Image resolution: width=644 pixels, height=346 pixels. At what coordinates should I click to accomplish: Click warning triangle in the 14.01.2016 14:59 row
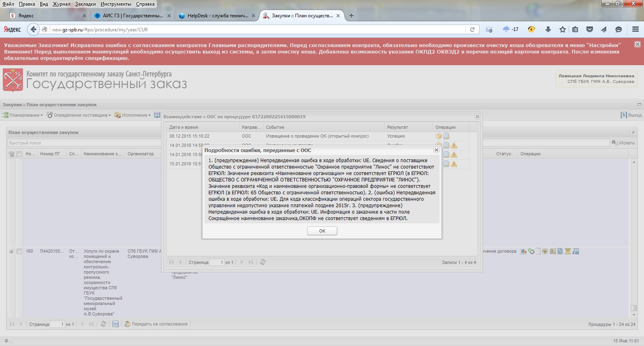click(x=454, y=145)
